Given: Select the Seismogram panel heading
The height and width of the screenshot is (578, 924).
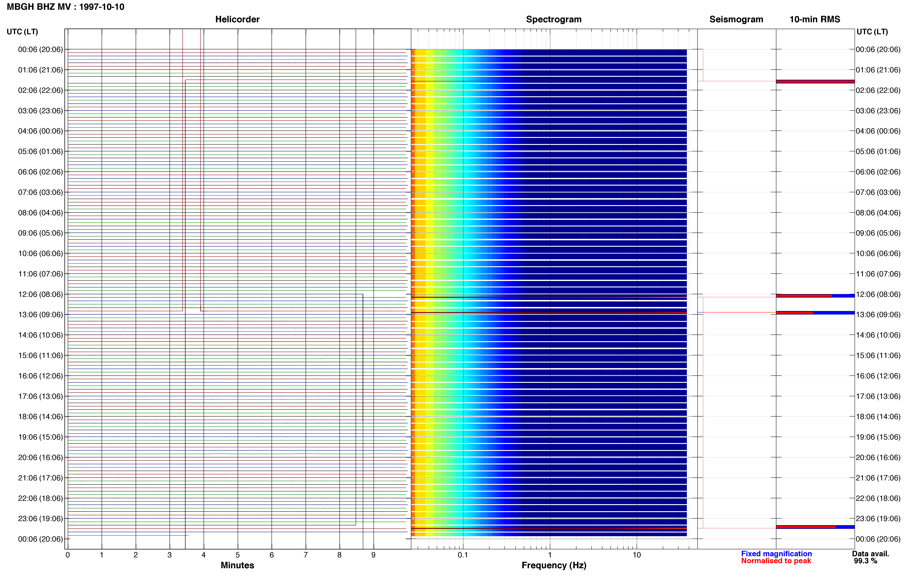Looking at the screenshot, I should (736, 19).
